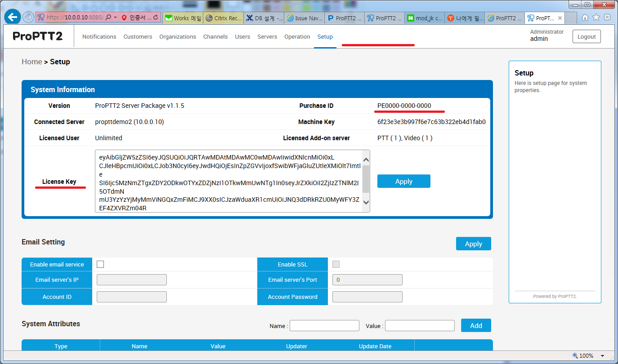Image resolution: width=618 pixels, height=364 pixels.
Task: Open the browser Tools gear icon
Action: click(607, 18)
